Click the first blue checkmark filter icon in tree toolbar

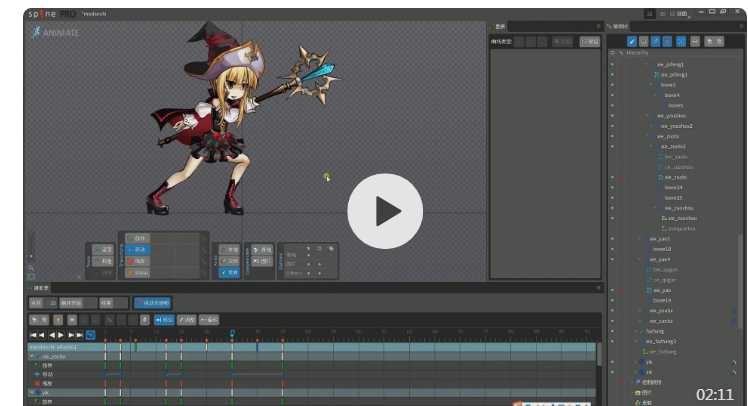tap(632, 42)
